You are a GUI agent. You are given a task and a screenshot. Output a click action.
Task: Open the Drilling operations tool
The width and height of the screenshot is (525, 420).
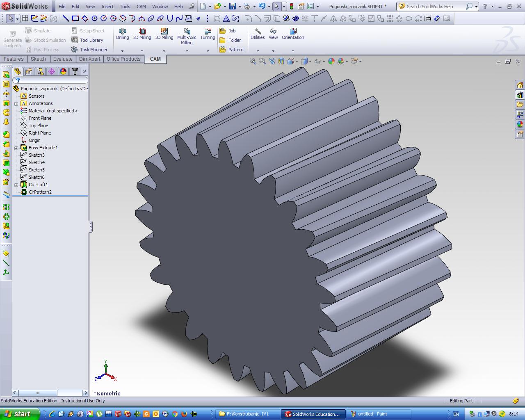tap(122, 34)
